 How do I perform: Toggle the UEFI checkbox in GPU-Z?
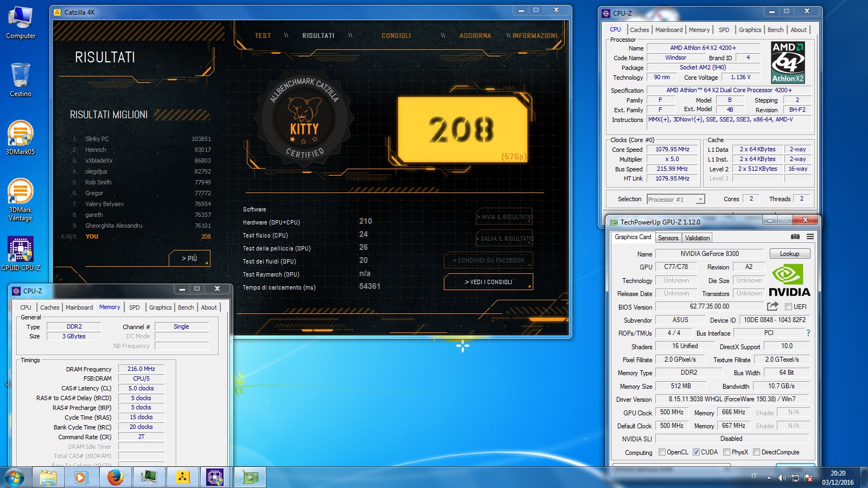point(788,307)
